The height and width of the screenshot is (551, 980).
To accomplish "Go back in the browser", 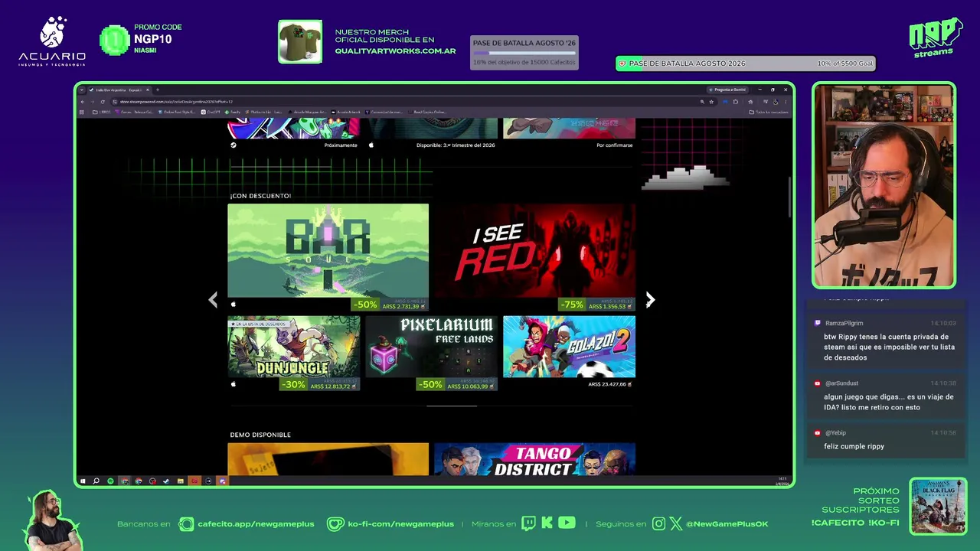I will point(83,102).
